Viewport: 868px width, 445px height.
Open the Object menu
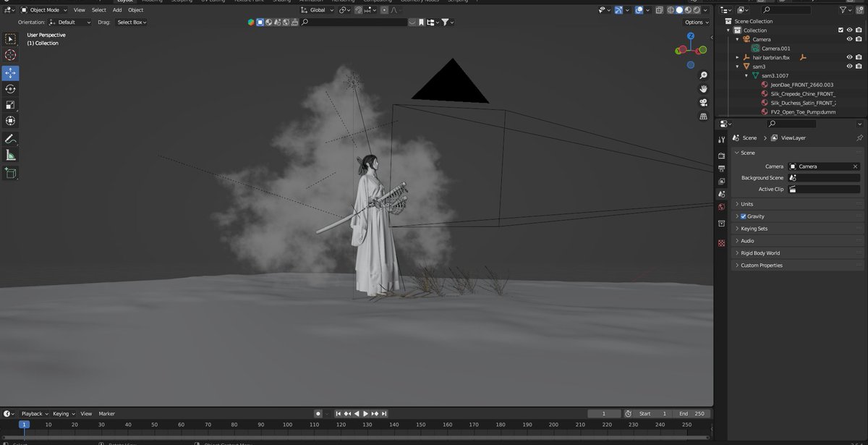(136, 10)
